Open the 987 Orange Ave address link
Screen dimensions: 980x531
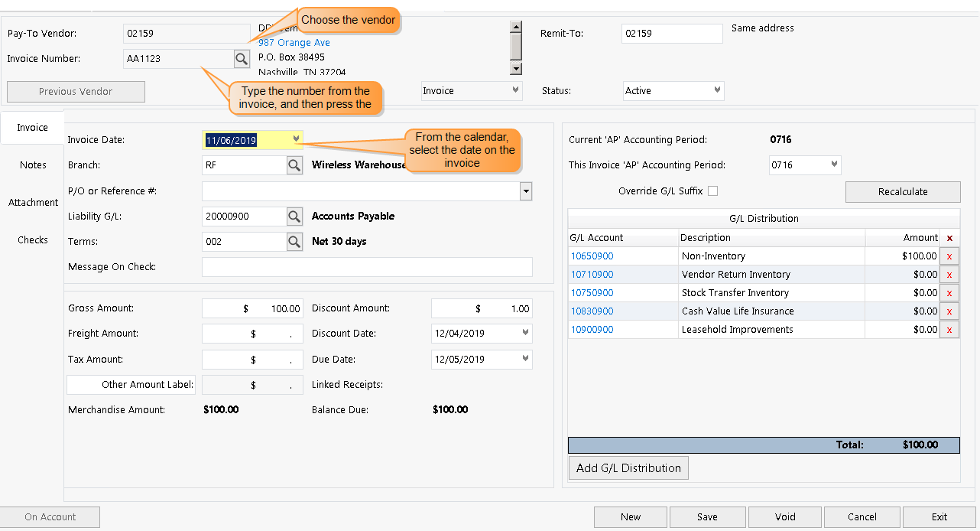[x=294, y=42]
